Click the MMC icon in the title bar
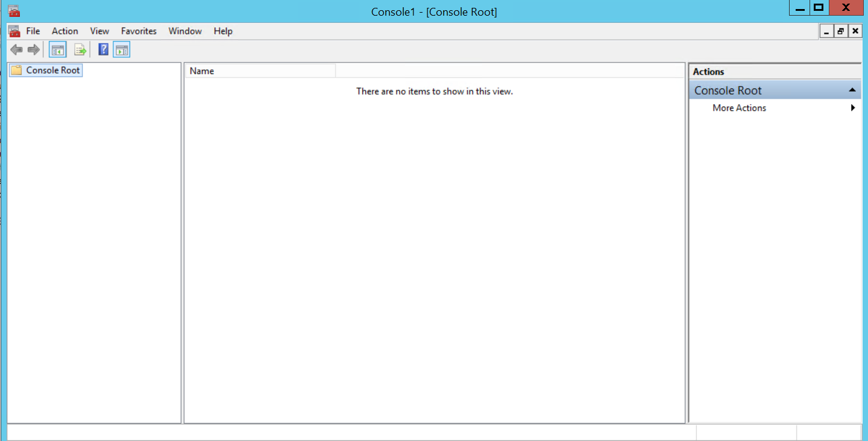Image resolution: width=868 pixels, height=441 pixels. (x=14, y=11)
